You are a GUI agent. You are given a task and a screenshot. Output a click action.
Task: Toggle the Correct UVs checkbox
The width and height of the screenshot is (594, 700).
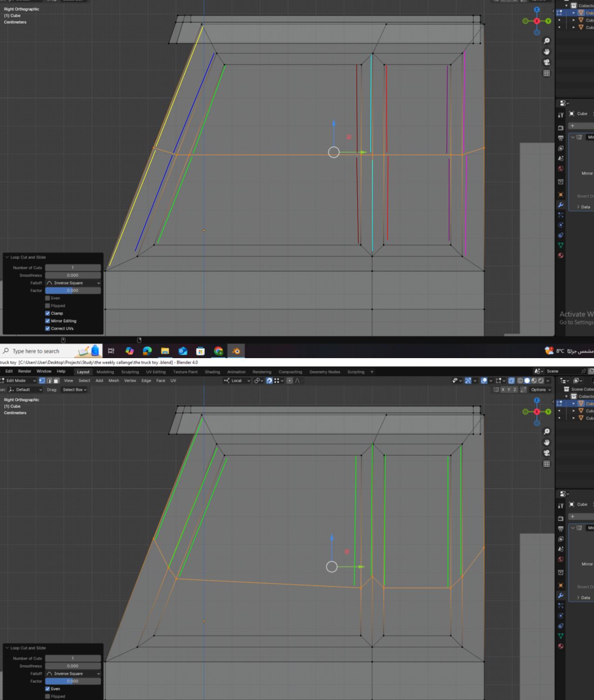point(47,328)
